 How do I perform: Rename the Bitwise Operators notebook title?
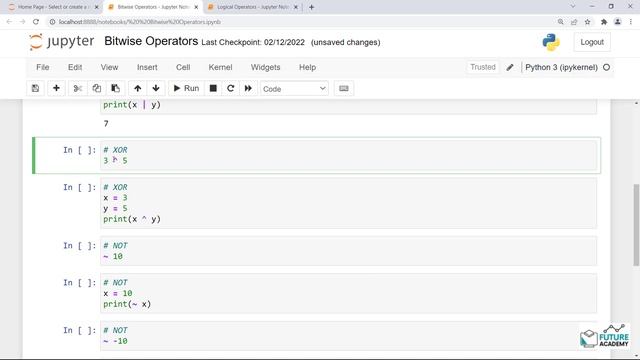coord(151,41)
